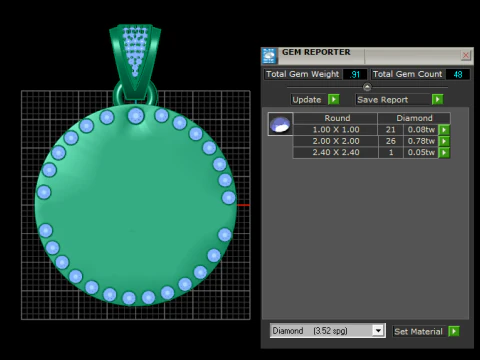This screenshot has width=480, height=360.
Task: Click the 0.78tw weight cell
Action: point(421,141)
